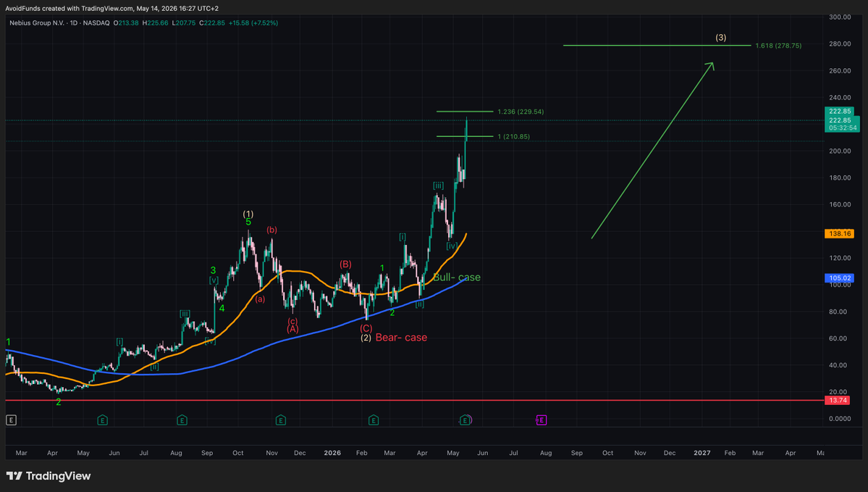Click the (2) label beside Bear- case
Screen dimensions: 868x492
366,338
